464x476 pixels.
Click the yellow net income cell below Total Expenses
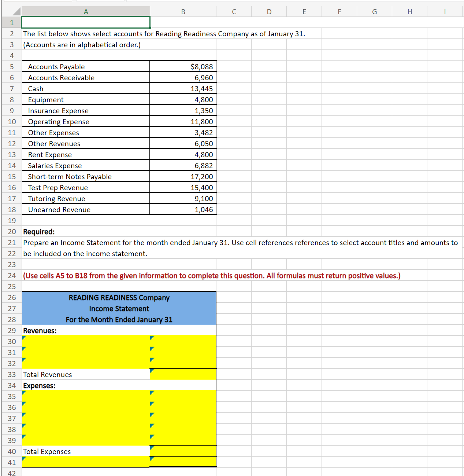(183, 462)
